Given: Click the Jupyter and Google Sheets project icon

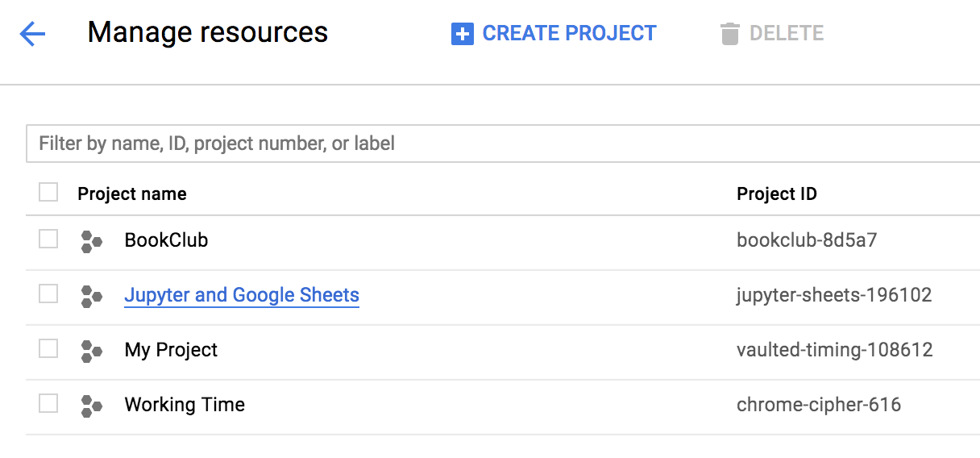Looking at the screenshot, I should (x=92, y=295).
